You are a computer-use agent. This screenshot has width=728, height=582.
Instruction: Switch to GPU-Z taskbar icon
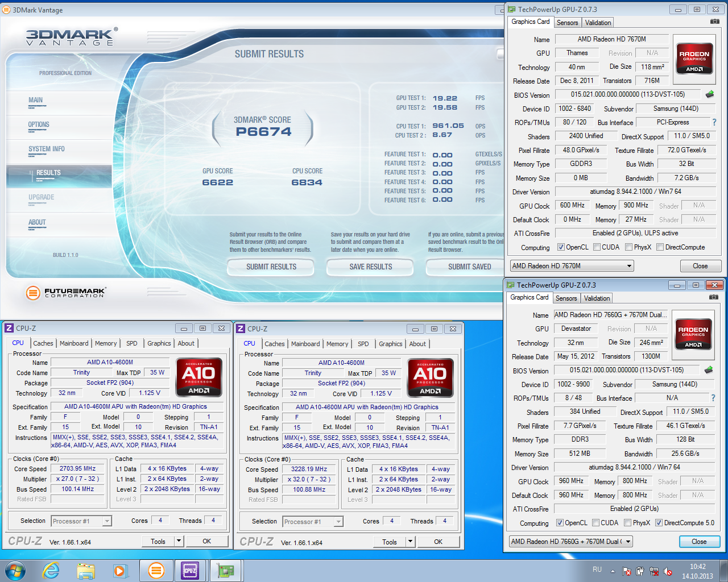[x=225, y=571]
